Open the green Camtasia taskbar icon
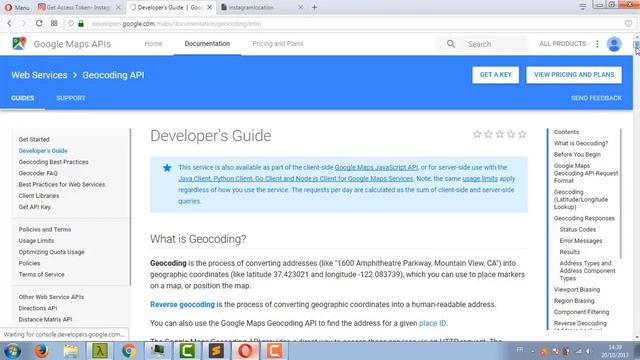Image resolution: width=640 pixels, height=360 pixels. (187, 351)
